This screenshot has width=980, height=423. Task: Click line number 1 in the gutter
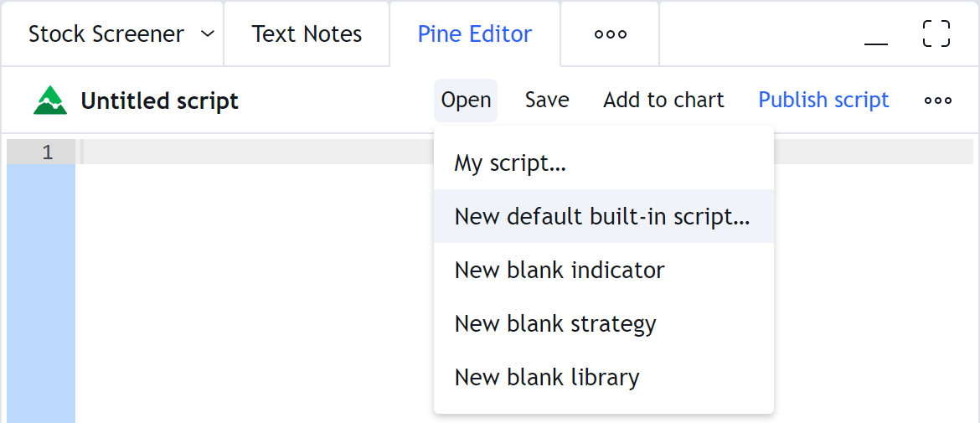[x=48, y=152]
